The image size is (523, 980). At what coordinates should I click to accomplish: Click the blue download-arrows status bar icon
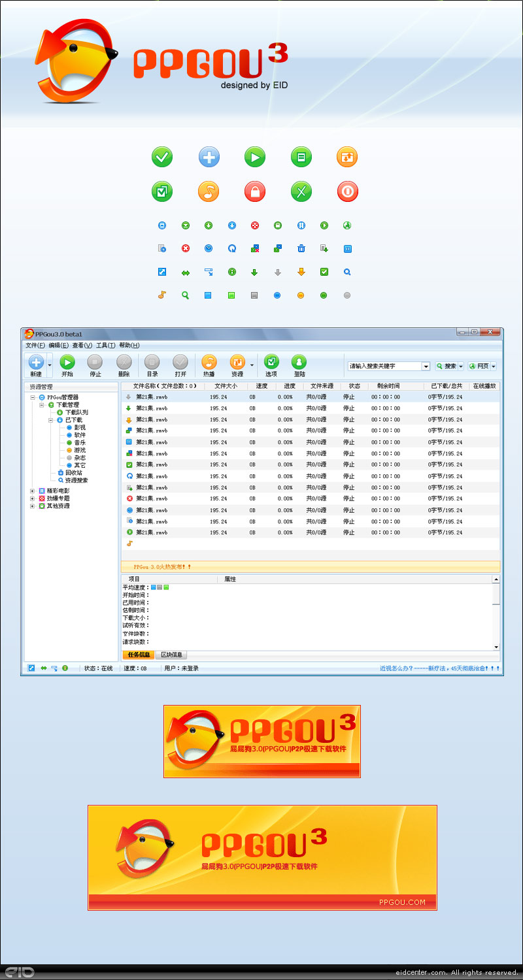pos(54,668)
